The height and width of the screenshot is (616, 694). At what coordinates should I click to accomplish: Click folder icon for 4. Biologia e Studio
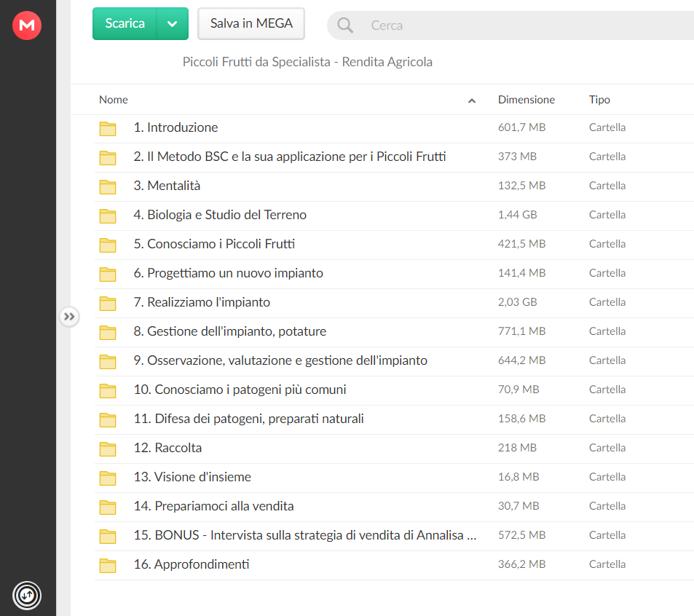tap(108, 216)
